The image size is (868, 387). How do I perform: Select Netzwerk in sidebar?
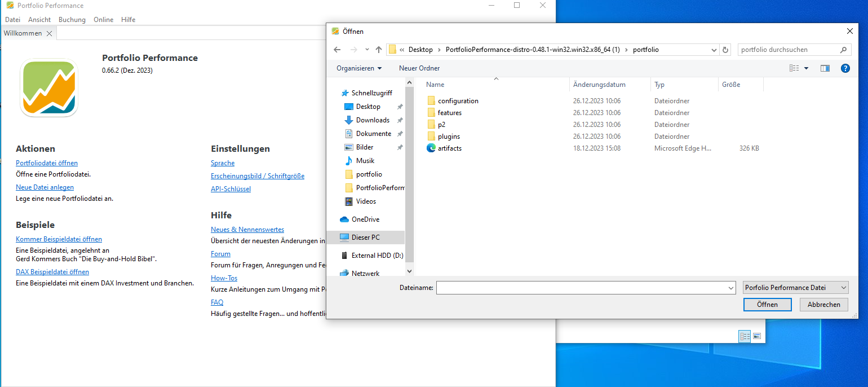pos(365,274)
